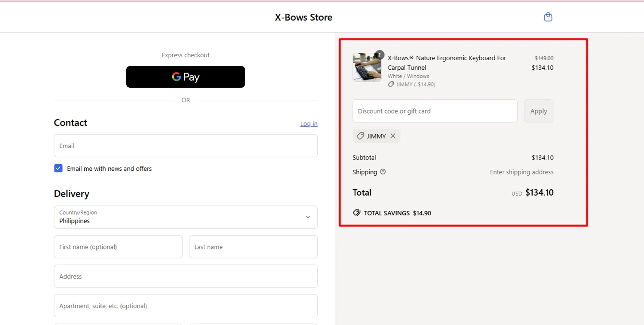Image resolution: width=644 pixels, height=325 pixels.
Task: Click the X-Bows Nature Ergonomic Keyboard product name
Action: pos(447,63)
